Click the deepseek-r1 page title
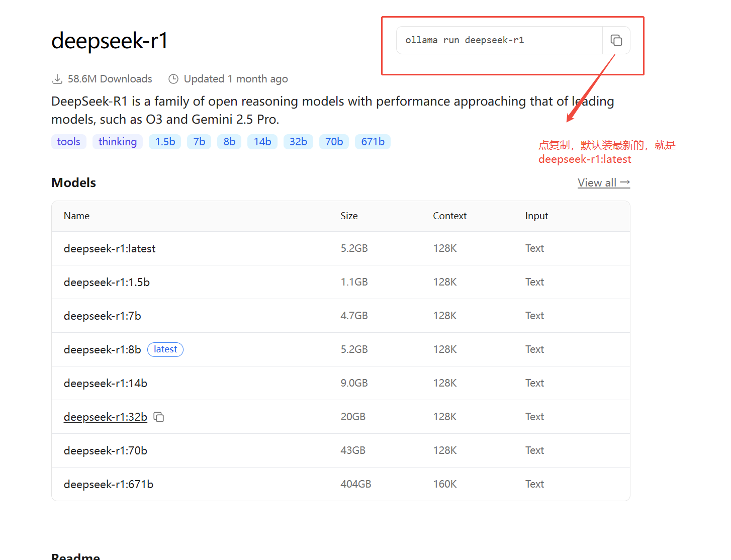The width and height of the screenshot is (731, 560). [110, 41]
